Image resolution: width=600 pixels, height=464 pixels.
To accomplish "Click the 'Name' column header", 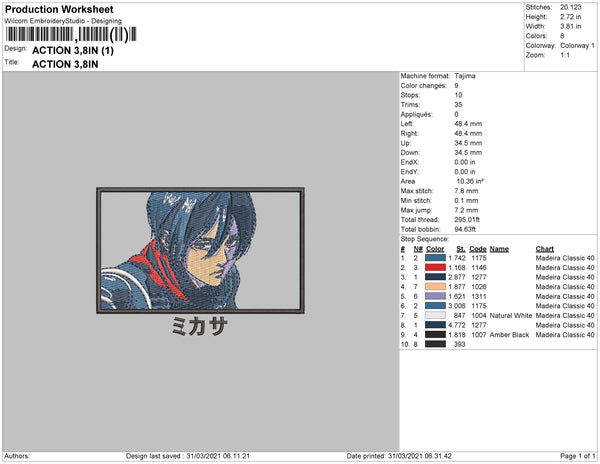I will pyautogui.click(x=499, y=249).
